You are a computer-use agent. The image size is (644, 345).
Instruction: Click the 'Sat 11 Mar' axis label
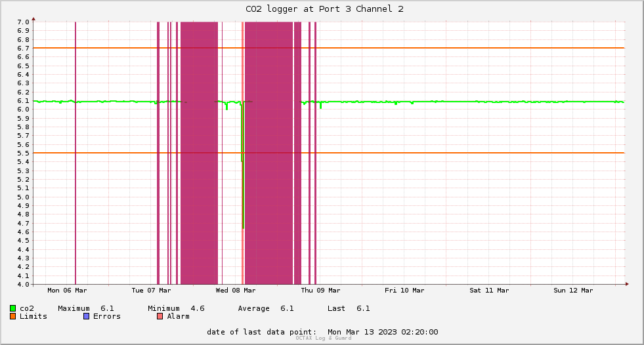(489, 291)
